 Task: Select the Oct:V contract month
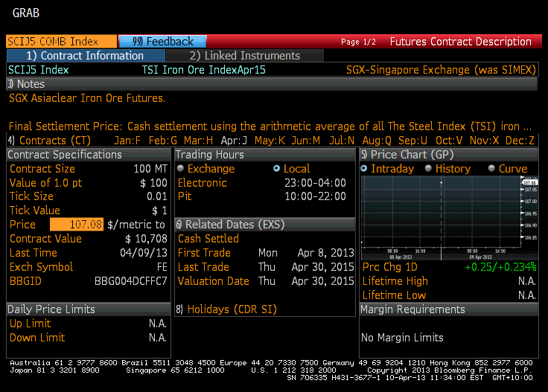pyautogui.click(x=449, y=141)
